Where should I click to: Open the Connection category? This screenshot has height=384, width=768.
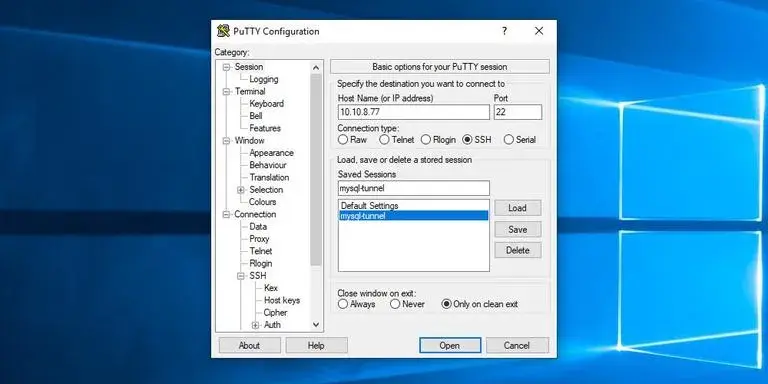click(x=255, y=214)
